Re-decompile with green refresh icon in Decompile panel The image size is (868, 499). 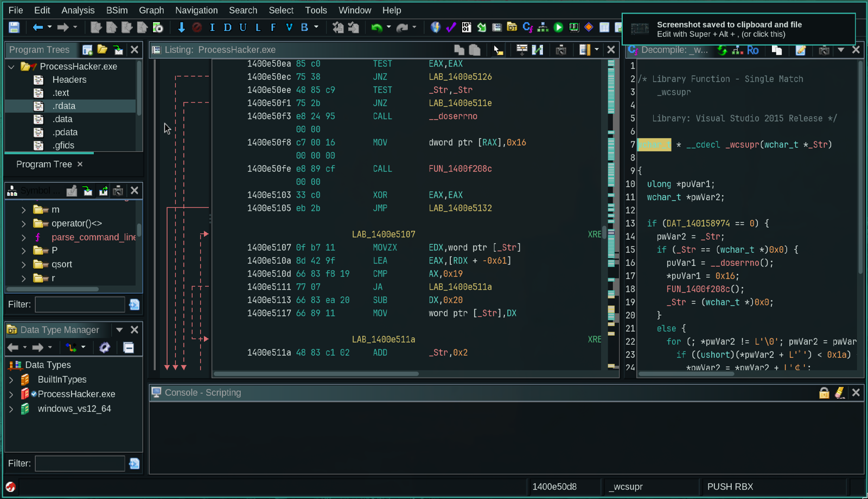click(x=722, y=50)
